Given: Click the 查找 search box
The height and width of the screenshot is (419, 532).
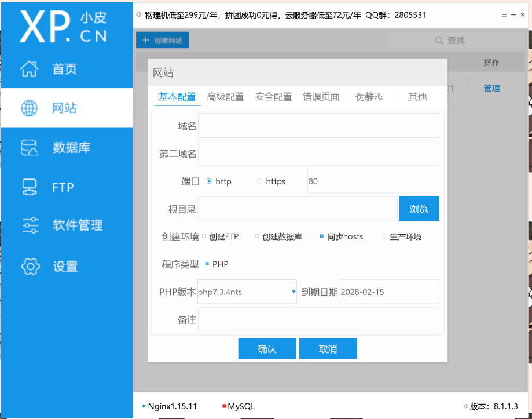Looking at the screenshot, I should coord(456,41).
